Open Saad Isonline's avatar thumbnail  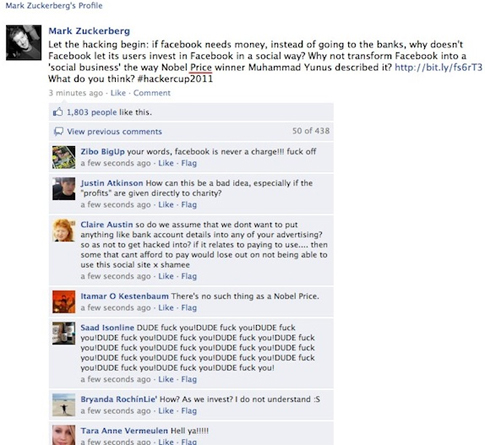coord(64,333)
